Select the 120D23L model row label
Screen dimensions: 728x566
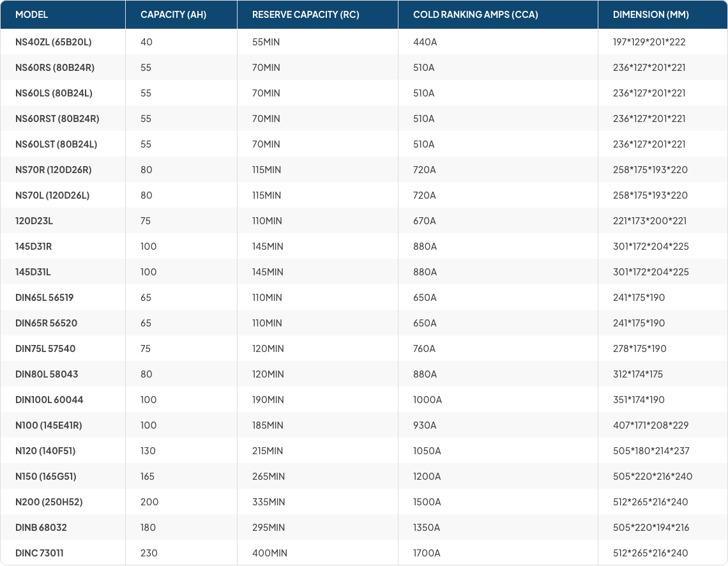pyautogui.click(x=34, y=221)
